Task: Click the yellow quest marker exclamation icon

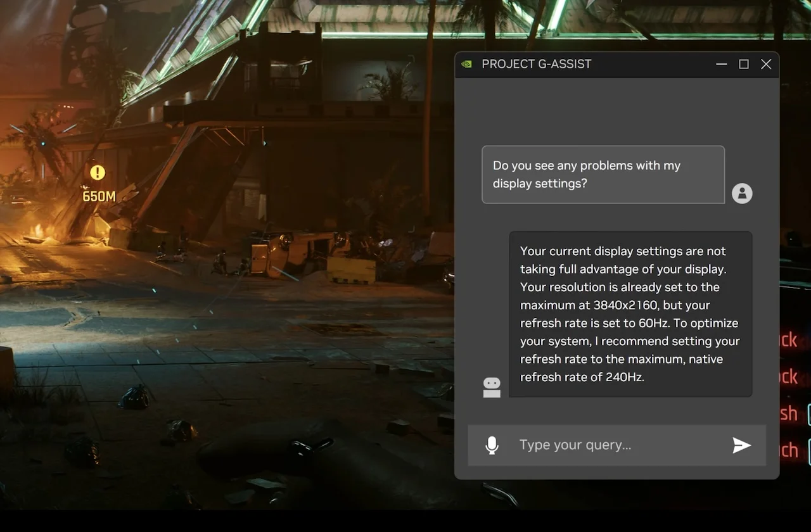Action: pos(98,172)
